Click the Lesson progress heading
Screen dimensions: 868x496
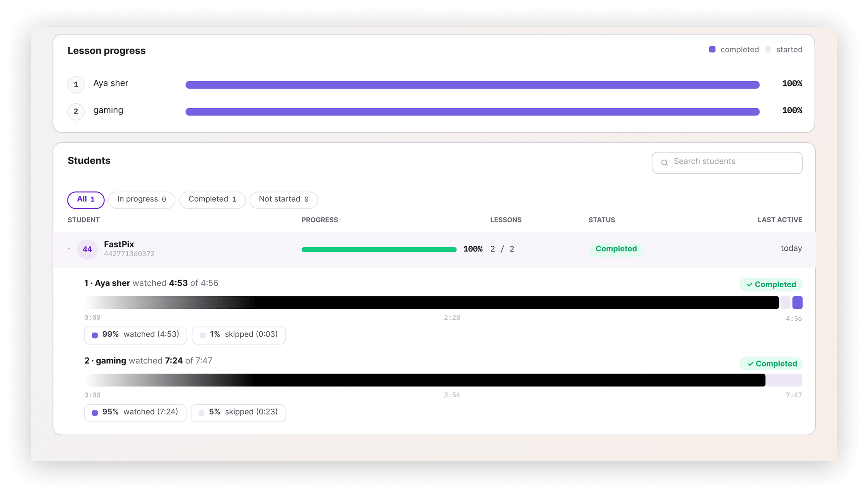tap(107, 51)
